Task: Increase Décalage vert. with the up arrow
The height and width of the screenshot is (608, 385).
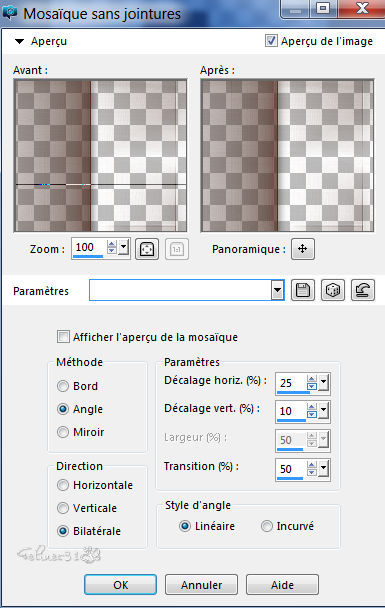Action: [x=312, y=407]
